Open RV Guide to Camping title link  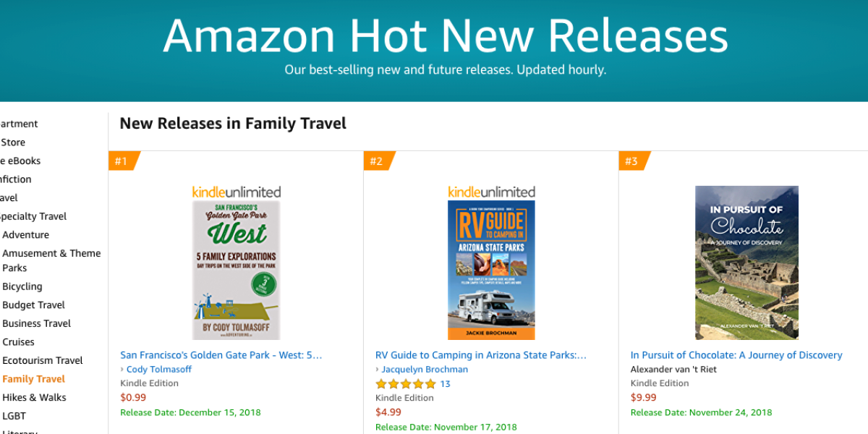[x=480, y=355]
